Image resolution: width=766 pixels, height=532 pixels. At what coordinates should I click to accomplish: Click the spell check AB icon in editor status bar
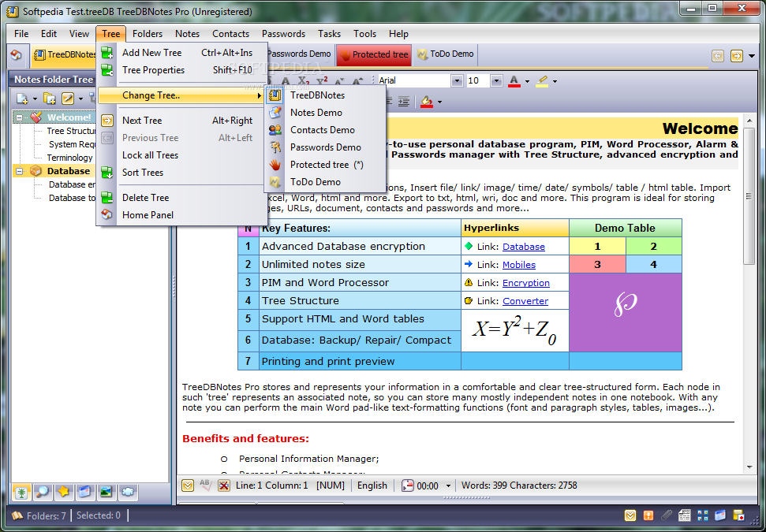206,485
